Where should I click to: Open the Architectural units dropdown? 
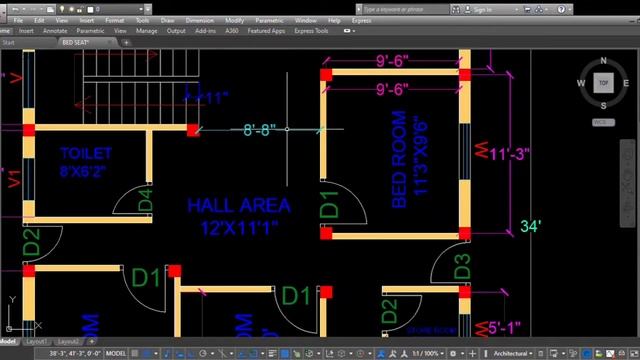(x=513, y=353)
